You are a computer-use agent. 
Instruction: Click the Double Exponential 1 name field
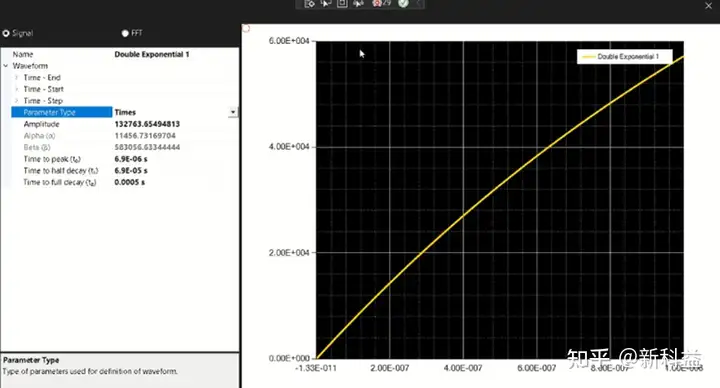[x=175, y=54]
